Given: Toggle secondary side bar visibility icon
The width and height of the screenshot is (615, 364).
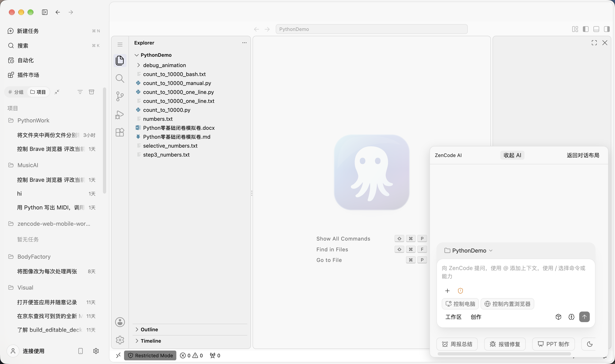Looking at the screenshot, I should click(x=607, y=29).
